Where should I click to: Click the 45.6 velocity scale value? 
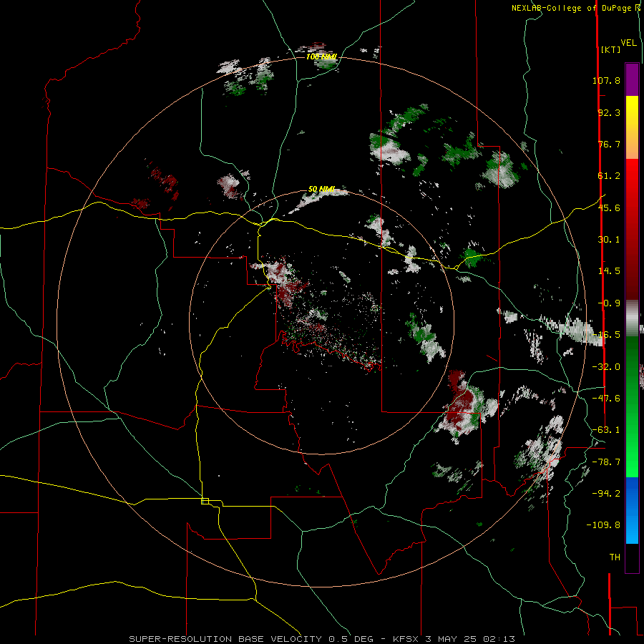point(609,208)
